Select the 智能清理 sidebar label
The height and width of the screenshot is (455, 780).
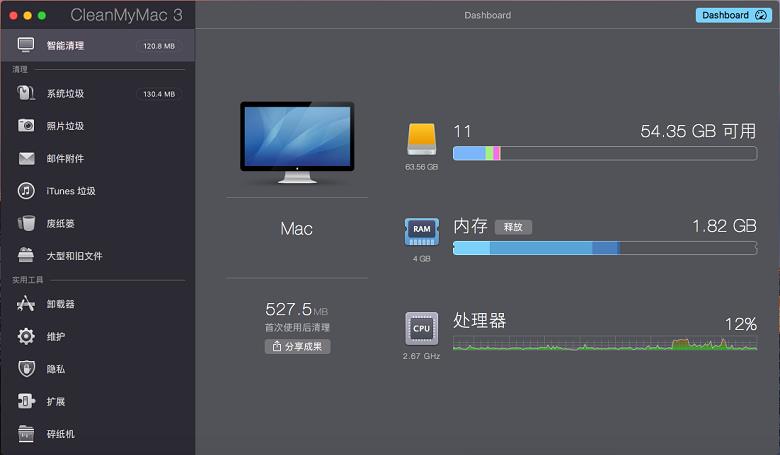point(65,46)
